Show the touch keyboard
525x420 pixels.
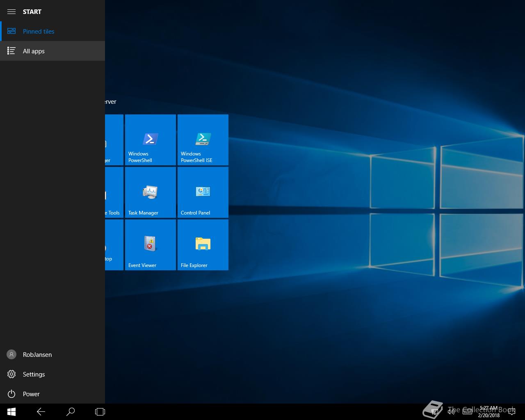click(x=468, y=411)
